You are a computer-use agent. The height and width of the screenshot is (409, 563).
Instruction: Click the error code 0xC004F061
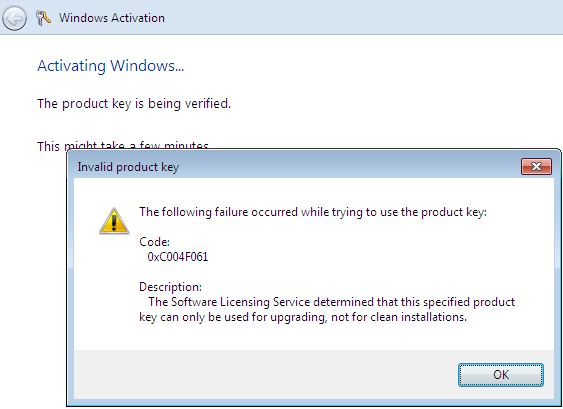[178, 257]
